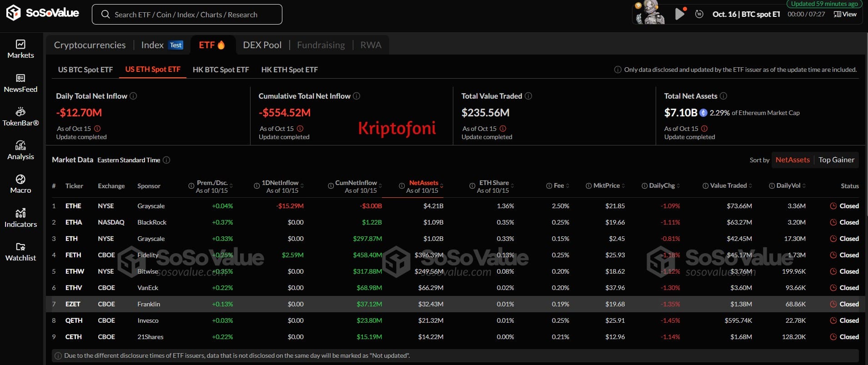Click the robot avatar thumbnail
The height and width of the screenshot is (365, 868).
(651, 13)
